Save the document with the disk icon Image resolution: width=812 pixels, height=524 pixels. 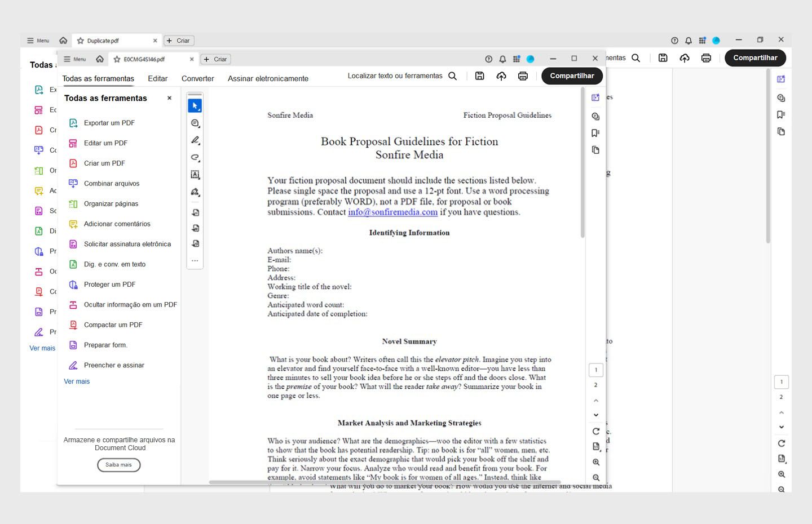tap(479, 76)
